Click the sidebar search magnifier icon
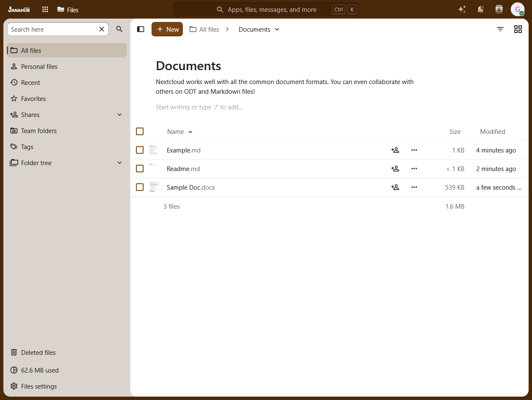Image resolution: width=532 pixels, height=400 pixels. (x=119, y=29)
